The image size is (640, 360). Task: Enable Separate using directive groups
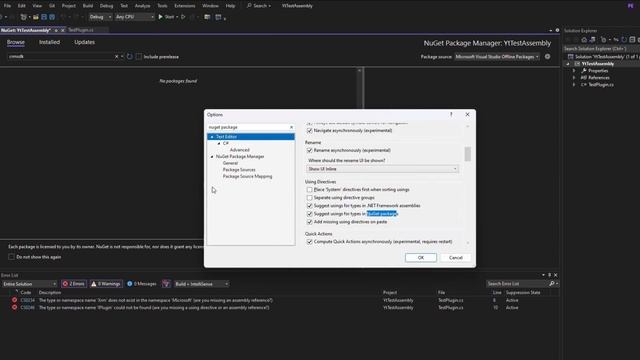point(309,198)
